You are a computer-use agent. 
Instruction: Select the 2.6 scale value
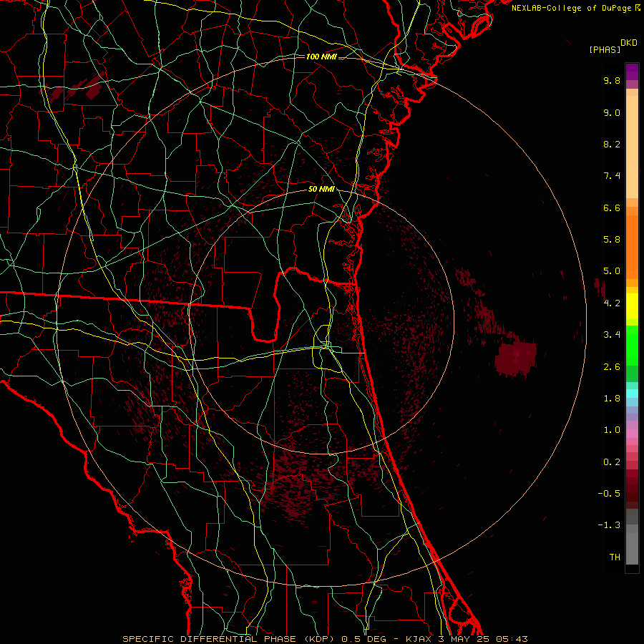point(612,367)
